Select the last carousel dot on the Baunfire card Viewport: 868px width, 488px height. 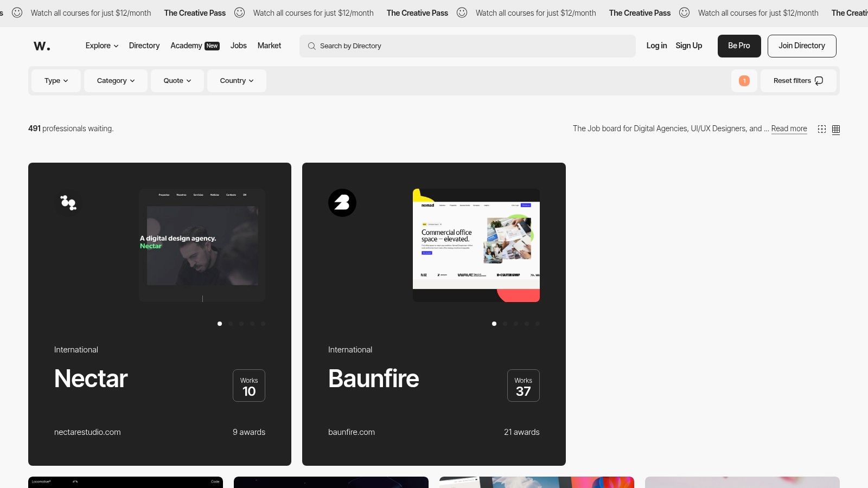pos(538,323)
